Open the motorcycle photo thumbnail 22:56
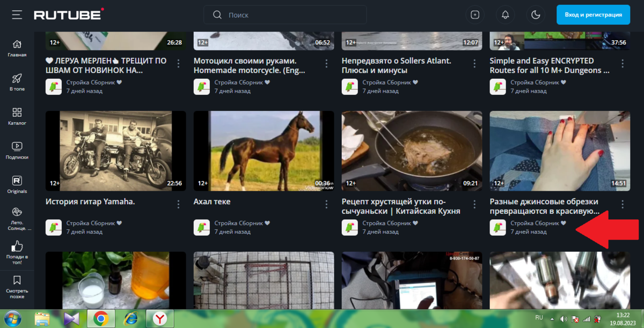Image resolution: width=644 pixels, height=328 pixels. click(x=116, y=151)
